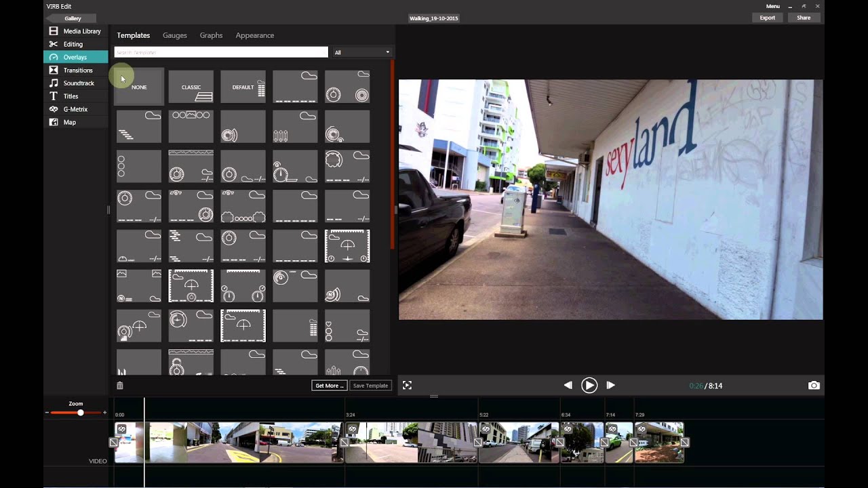Select the Overlays section in the sidebar
The image size is (868, 488).
75,57
